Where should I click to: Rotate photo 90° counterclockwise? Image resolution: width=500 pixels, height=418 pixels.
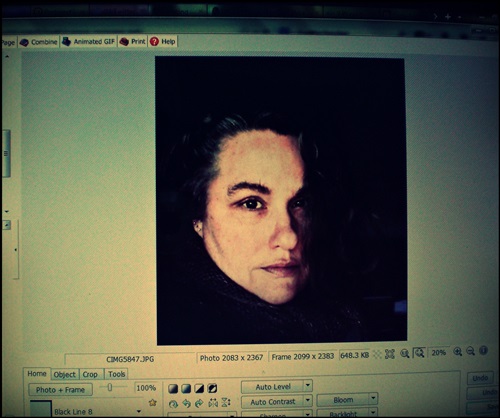(186, 404)
